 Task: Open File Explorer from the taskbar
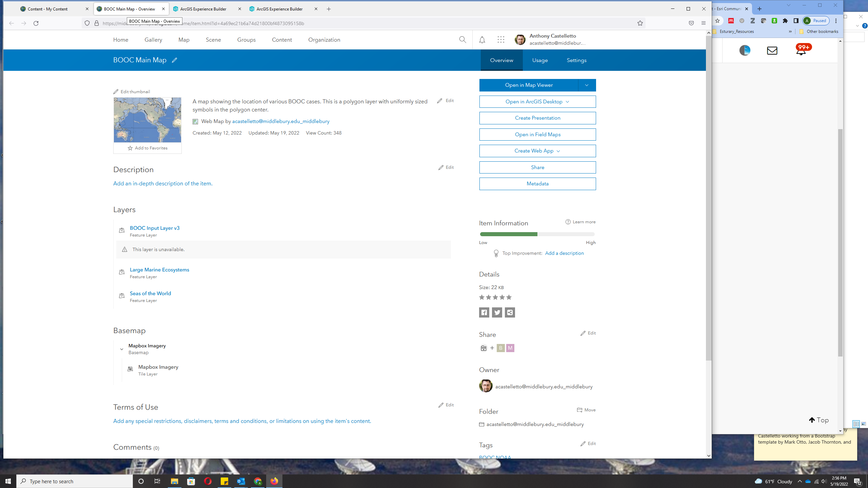174,481
